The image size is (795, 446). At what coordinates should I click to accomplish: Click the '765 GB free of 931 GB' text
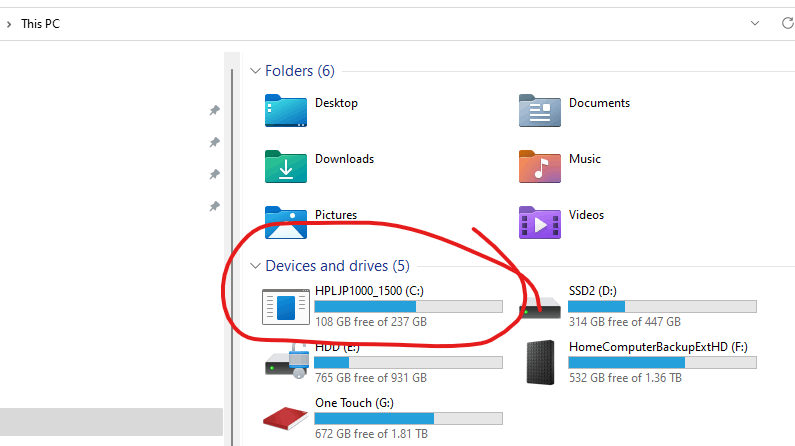(371, 378)
